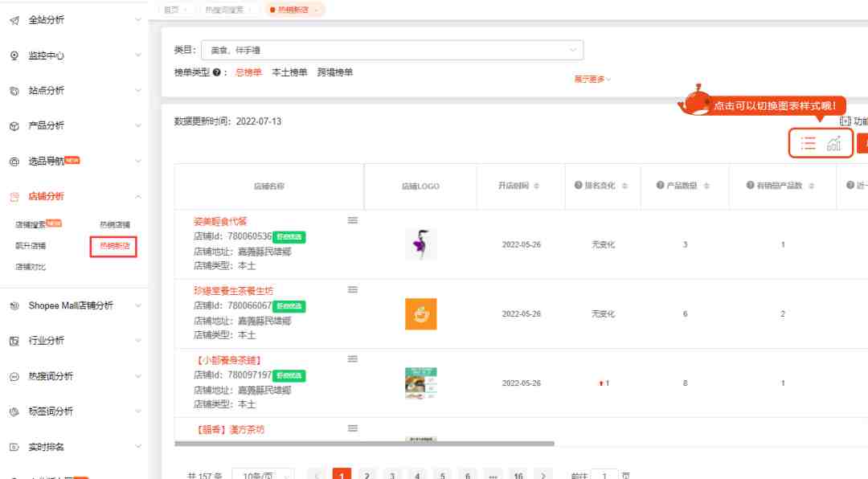
Task: Open row menu icon for 【小銘養身茶舖】
Action: pyautogui.click(x=353, y=358)
